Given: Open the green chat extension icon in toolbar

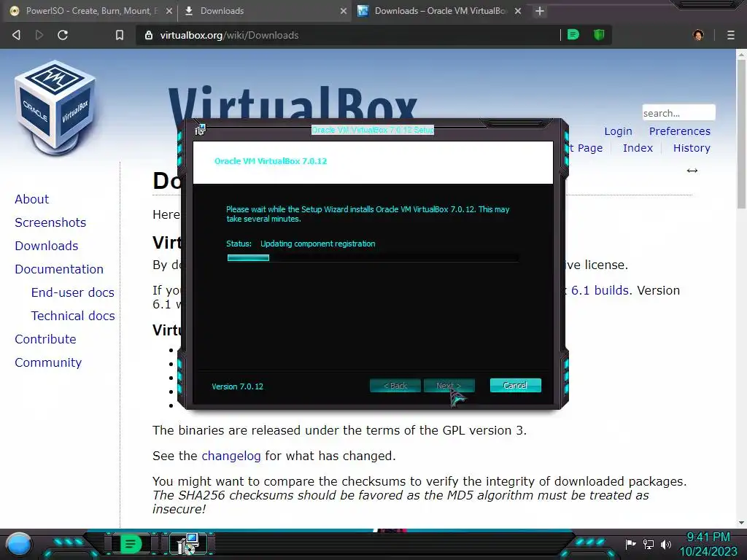Looking at the screenshot, I should tap(573, 35).
